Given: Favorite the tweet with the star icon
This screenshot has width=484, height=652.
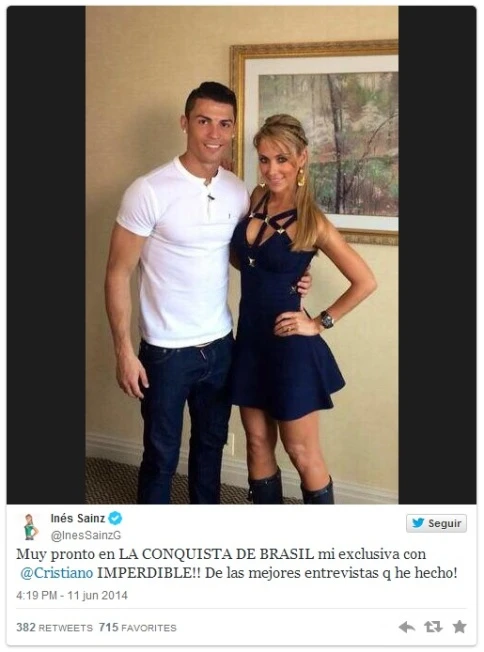Looking at the screenshot, I should [x=459, y=626].
